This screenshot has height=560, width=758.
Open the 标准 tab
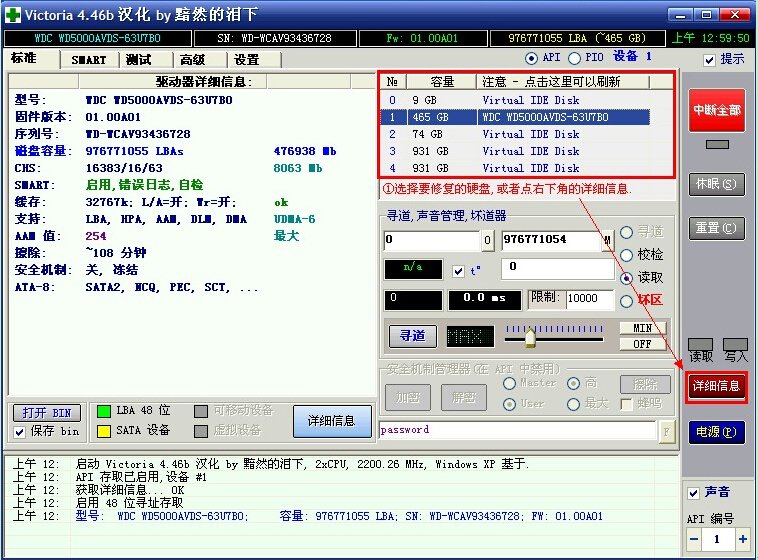31,59
